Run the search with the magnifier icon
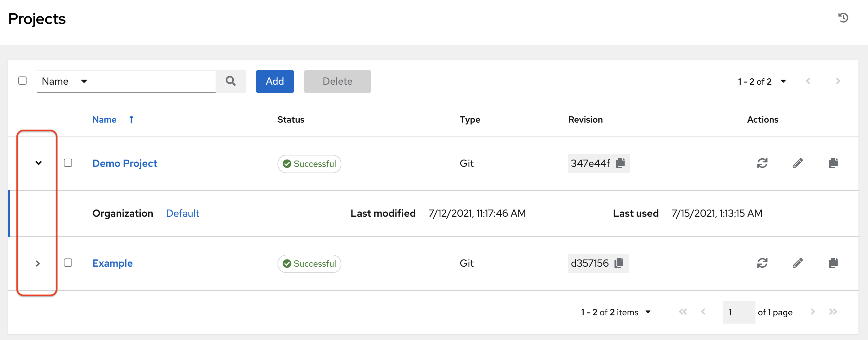Image resolution: width=868 pixels, height=340 pixels. pos(230,81)
